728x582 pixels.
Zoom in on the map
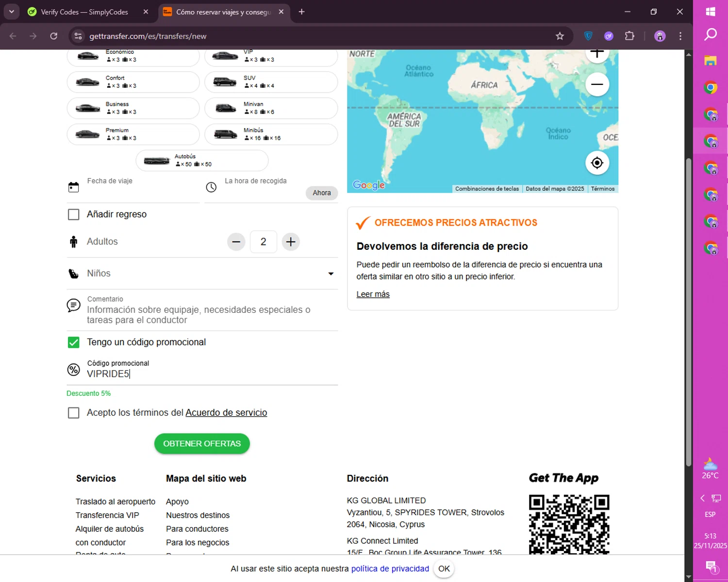click(597, 54)
